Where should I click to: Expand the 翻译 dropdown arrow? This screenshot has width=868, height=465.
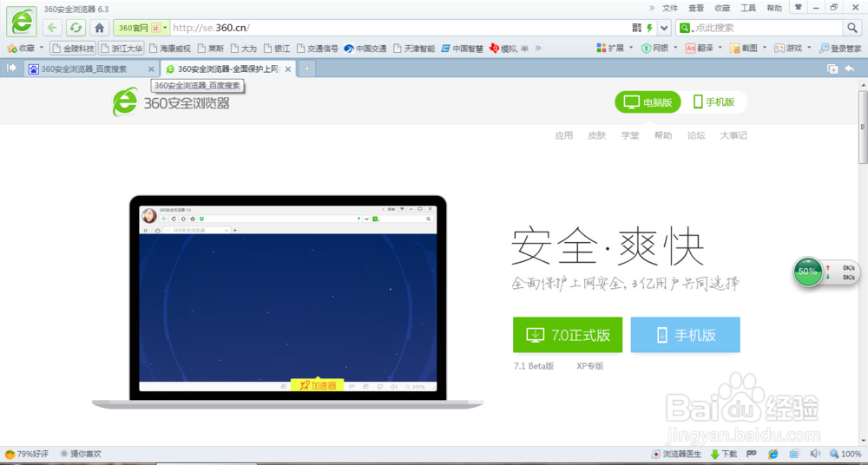[x=720, y=48]
